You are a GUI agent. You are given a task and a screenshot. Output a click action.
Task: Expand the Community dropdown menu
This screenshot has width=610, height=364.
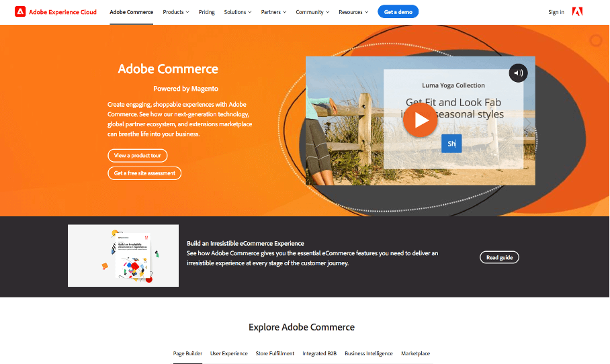[312, 12]
